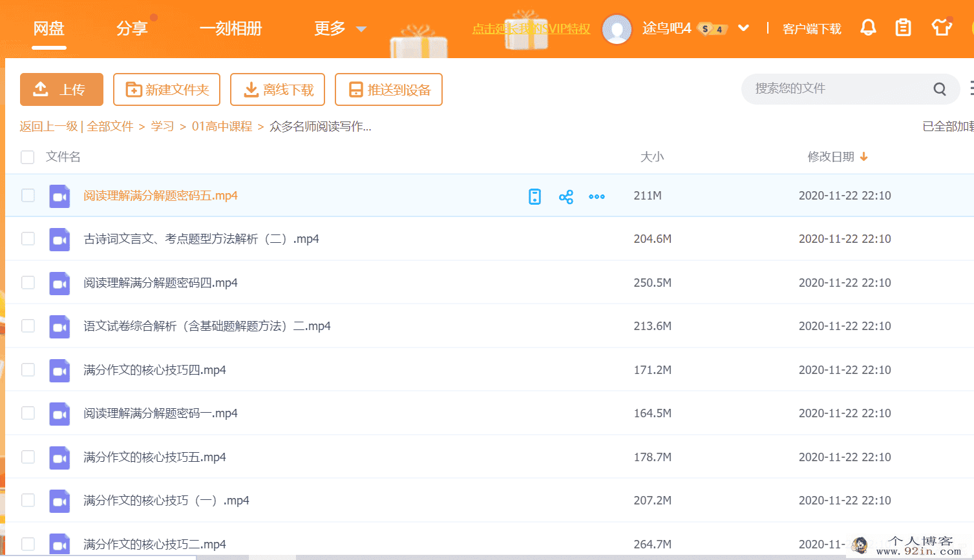The width and height of the screenshot is (974, 560).
Task: Open the three-dots more menu on 阅读理解满分解题密码五.mp4
Action: click(597, 196)
